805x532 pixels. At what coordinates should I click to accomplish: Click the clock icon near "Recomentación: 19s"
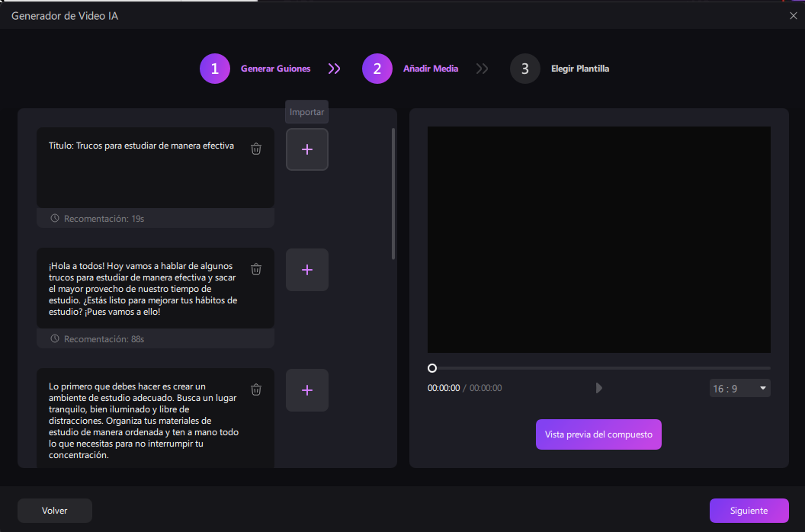[x=53, y=218]
